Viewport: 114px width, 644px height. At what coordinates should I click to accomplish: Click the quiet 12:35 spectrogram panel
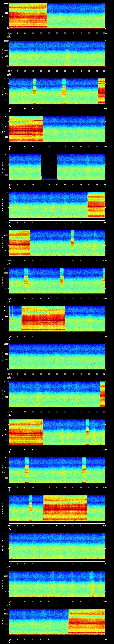click(x=57, y=546)
